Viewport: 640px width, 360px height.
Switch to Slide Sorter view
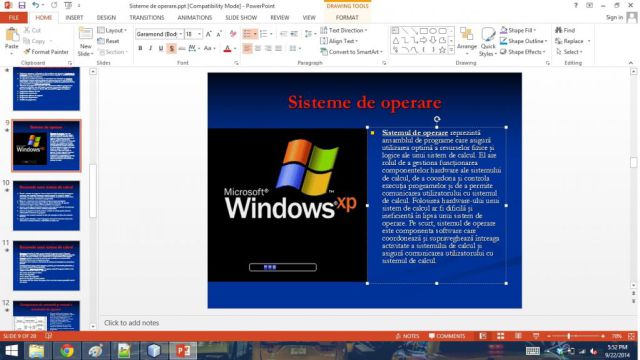click(x=500, y=336)
